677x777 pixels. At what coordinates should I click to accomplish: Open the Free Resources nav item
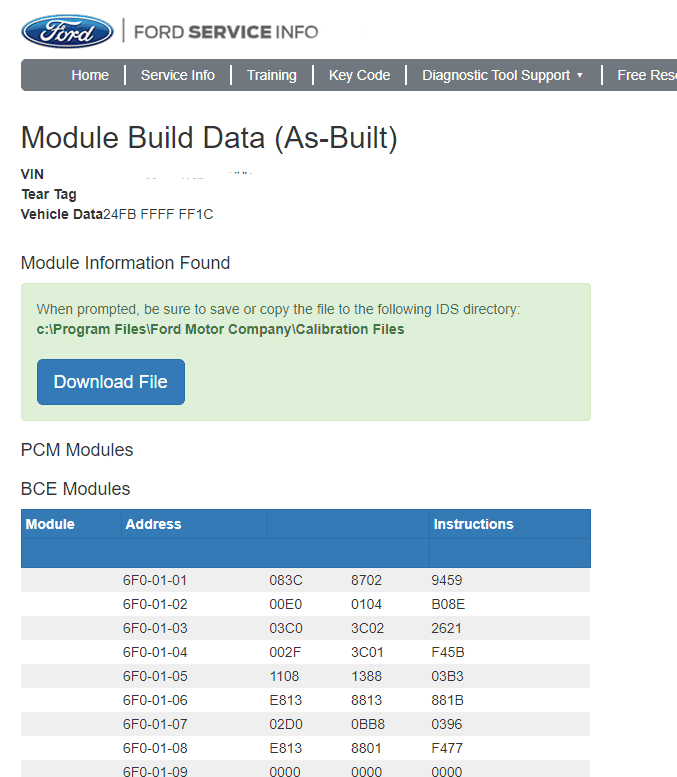coord(647,75)
